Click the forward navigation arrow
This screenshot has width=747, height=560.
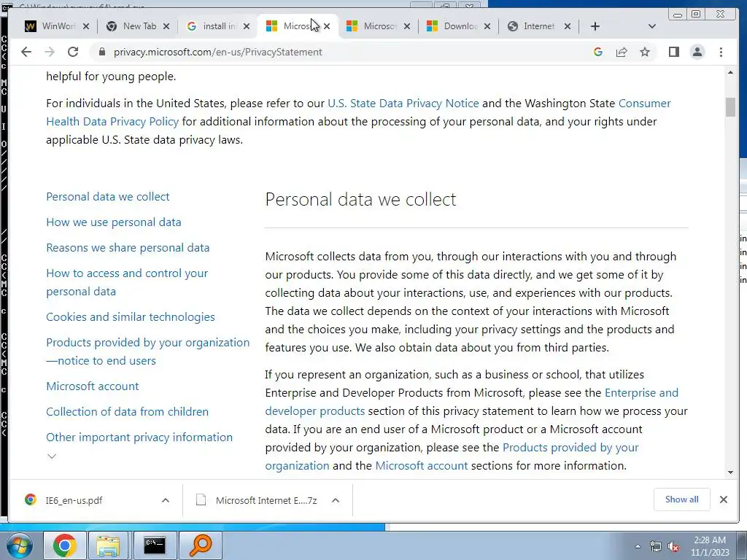[x=50, y=52]
